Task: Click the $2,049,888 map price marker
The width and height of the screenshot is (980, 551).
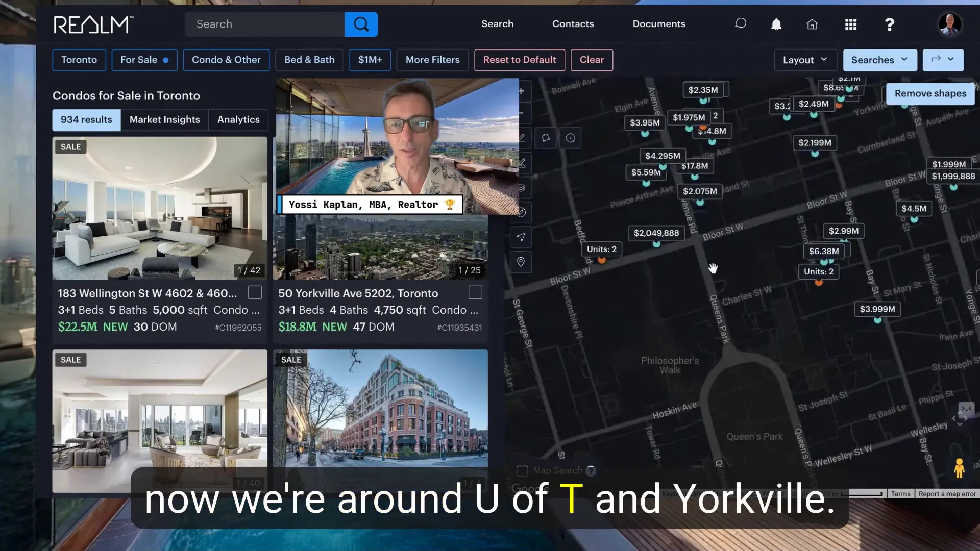Action: tap(656, 233)
